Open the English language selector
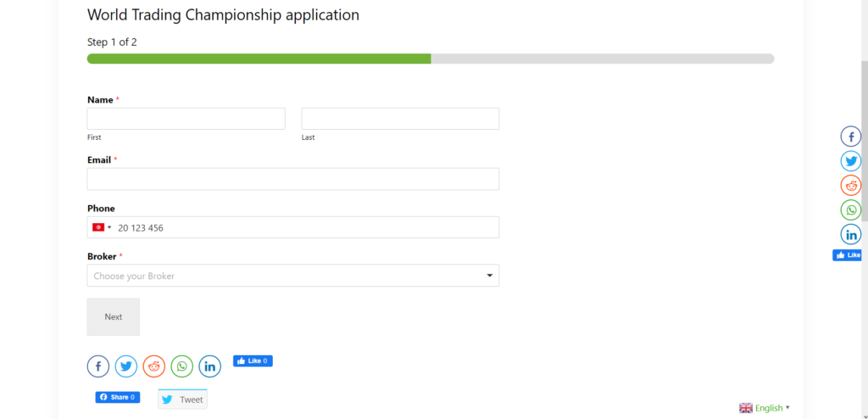The width and height of the screenshot is (868, 419). click(x=765, y=408)
